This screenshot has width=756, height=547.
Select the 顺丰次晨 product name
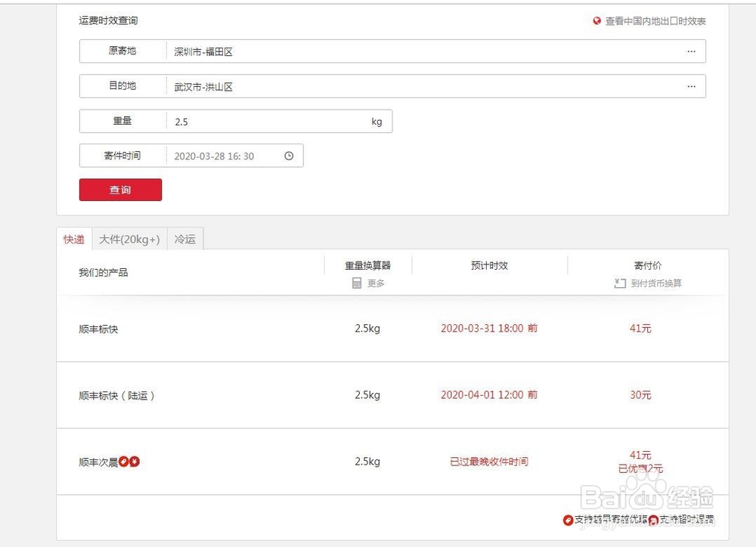click(98, 462)
